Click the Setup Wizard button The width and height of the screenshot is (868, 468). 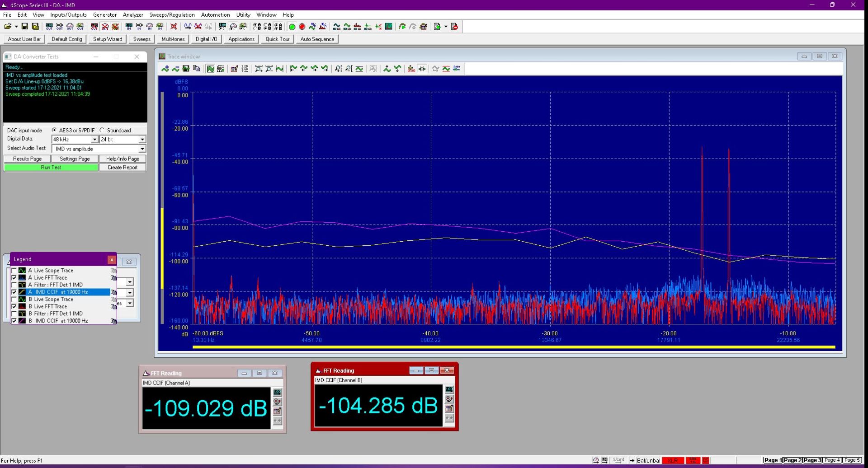[x=108, y=39]
